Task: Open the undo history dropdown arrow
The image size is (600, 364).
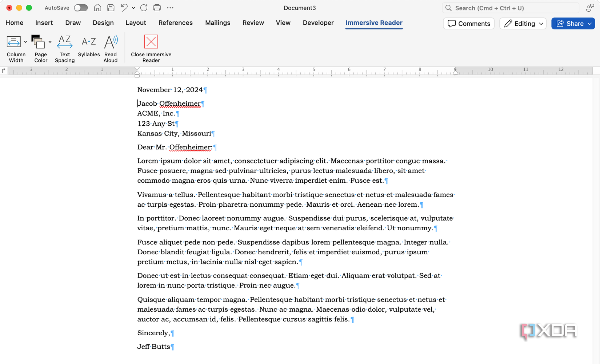Action: pyautogui.click(x=133, y=8)
